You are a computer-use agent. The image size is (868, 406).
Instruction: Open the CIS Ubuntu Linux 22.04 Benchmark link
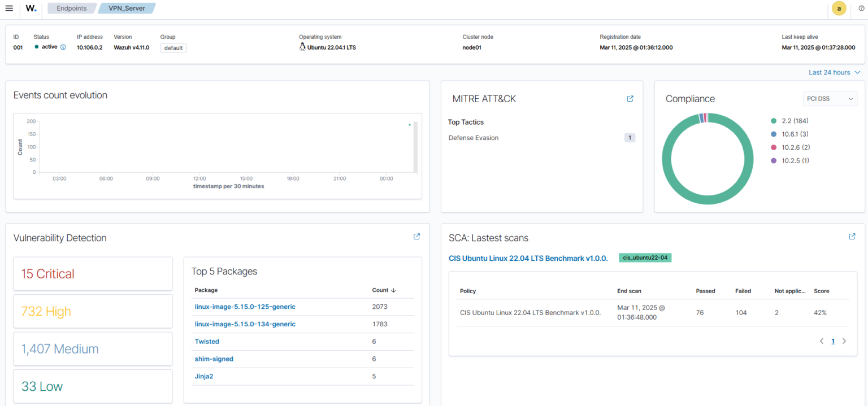(528, 257)
